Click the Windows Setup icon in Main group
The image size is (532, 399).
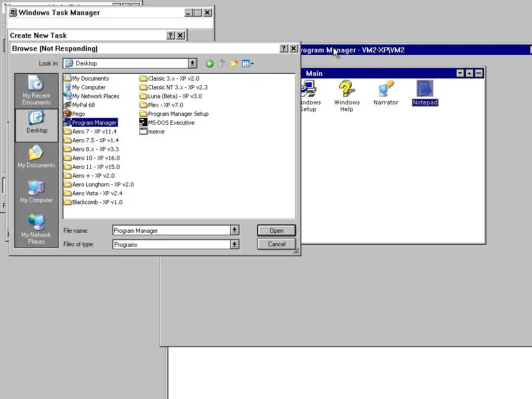pyautogui.click(x=309, y=96)
